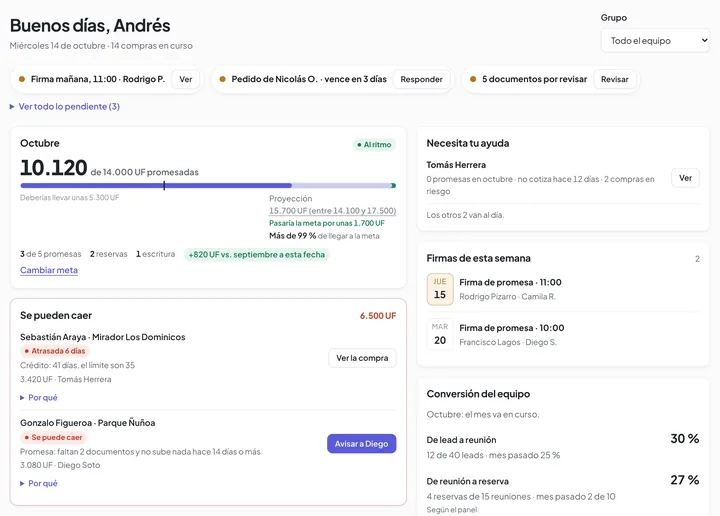The width and height of the screenshot is (720, 516).
Task: Click the Necesita tu ayuda heading
Action: coord(467,143)
